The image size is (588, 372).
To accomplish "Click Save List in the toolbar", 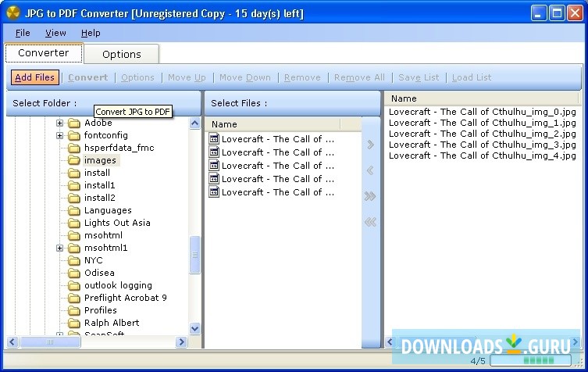I will [419, 77].
